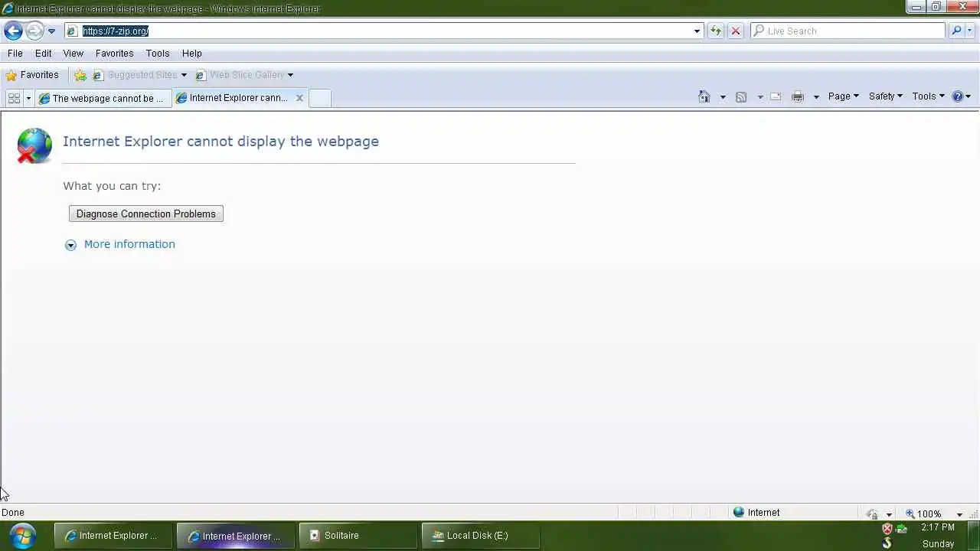
Task: Select the 'Internet Explorer cann...' tab
Action: point(234,98)
